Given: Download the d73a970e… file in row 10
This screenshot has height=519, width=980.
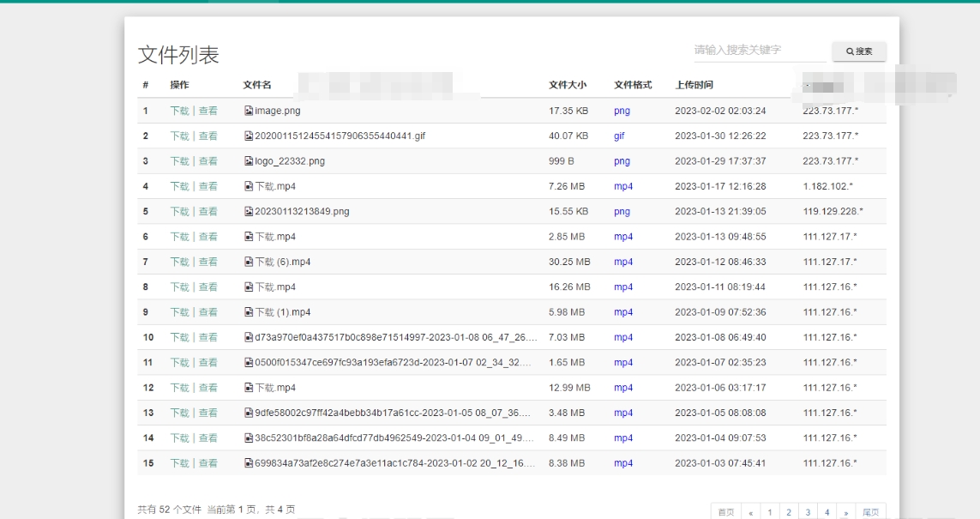Looking at the screenshot, I should tap(179, 337).
